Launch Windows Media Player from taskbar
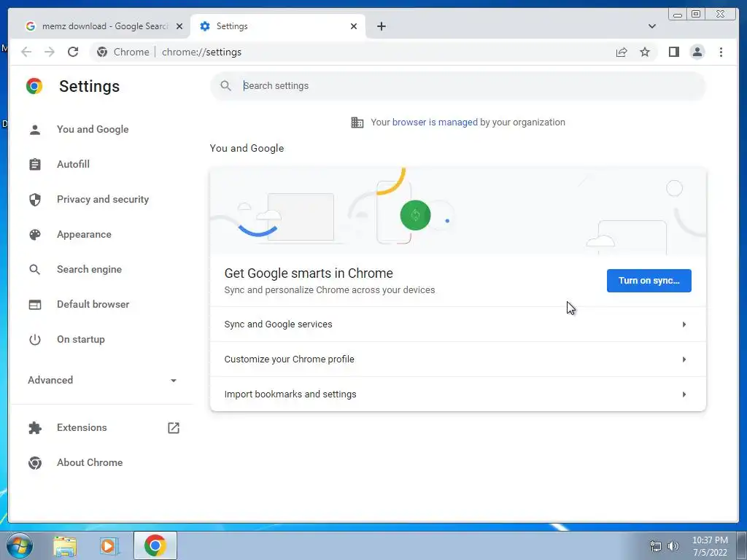The width and height of the screenshot is (747, 560). click(108, 545)
